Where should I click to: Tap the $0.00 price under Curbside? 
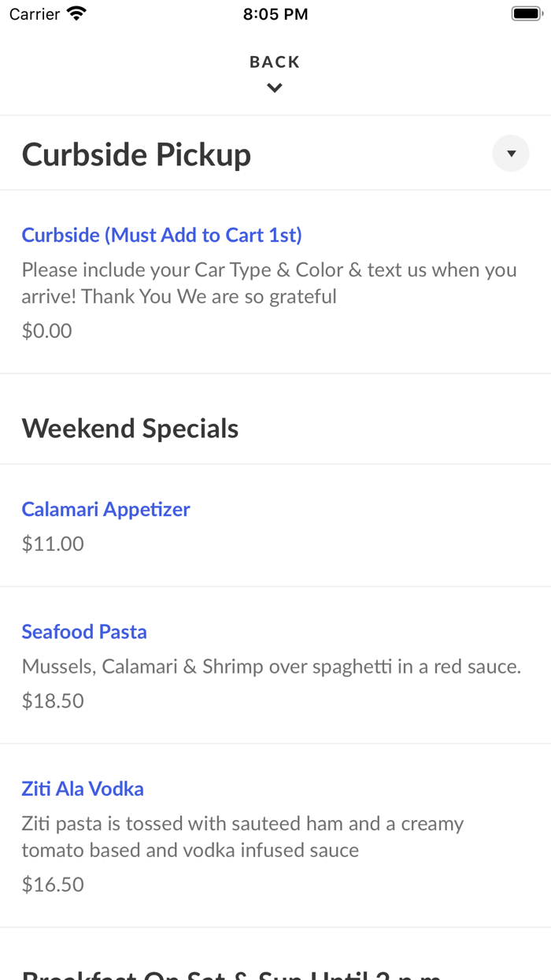(46, 331)
